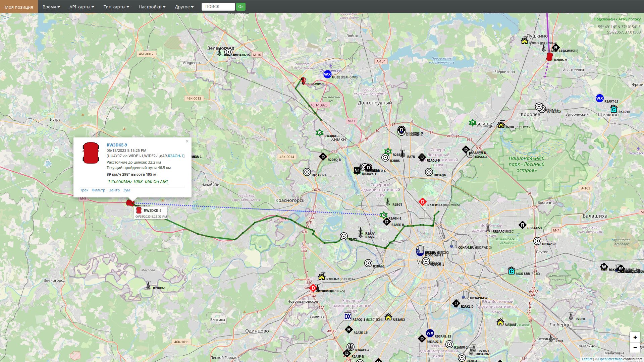Expand the API карты dropdown menu

[82, 7]
